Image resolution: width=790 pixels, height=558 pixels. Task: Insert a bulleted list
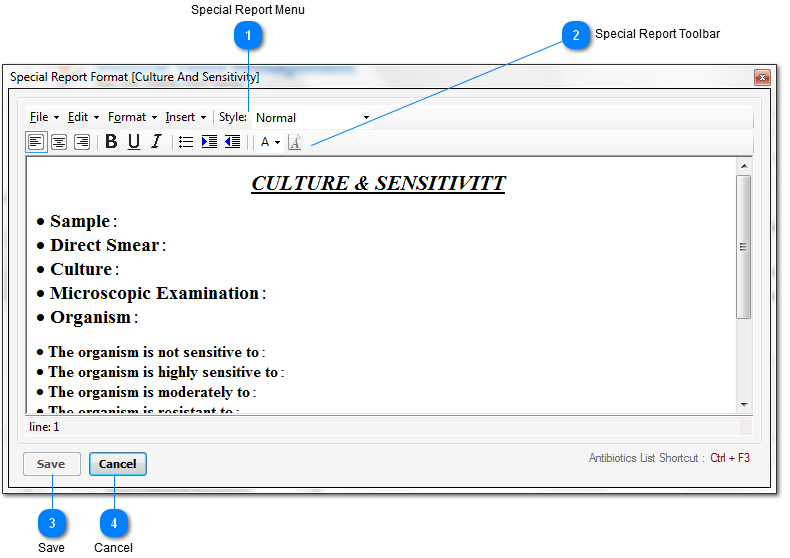coord(186,142)
